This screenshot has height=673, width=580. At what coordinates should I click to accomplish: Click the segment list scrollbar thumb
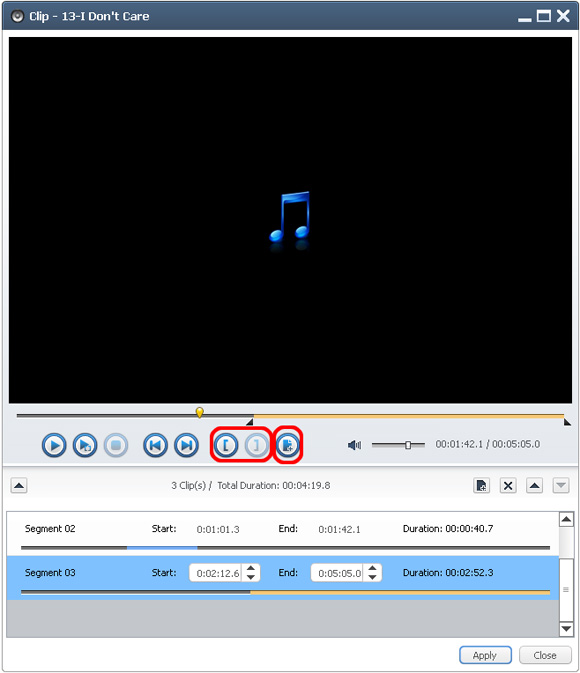[x=566, y=590]
